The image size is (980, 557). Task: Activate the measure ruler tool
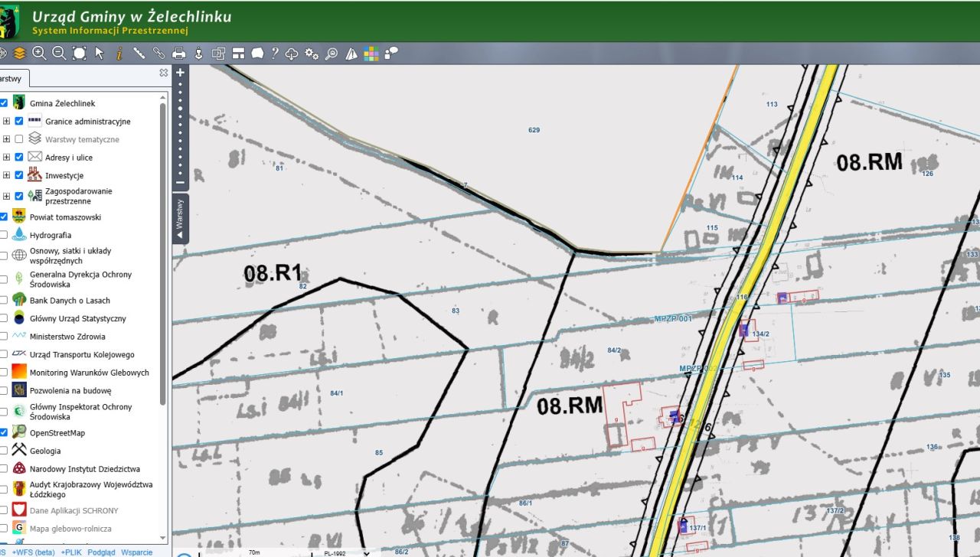(x=139, y=54)
